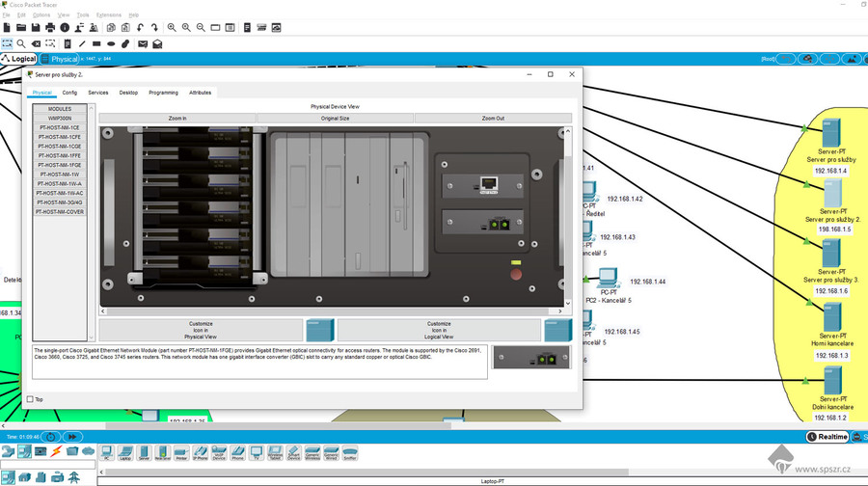Click the Fast Forward Time button
The image size is (868, 486).
[x=72, y=437]
